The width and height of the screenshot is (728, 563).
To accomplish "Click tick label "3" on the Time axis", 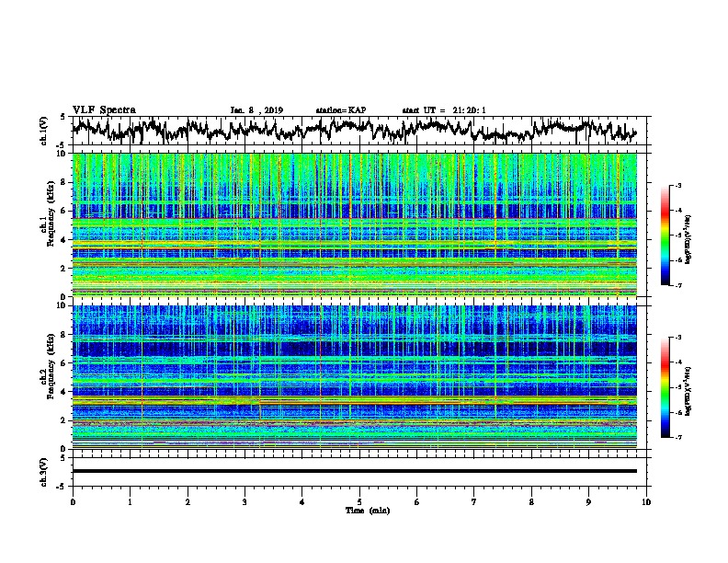I will (x=245, y=502).
